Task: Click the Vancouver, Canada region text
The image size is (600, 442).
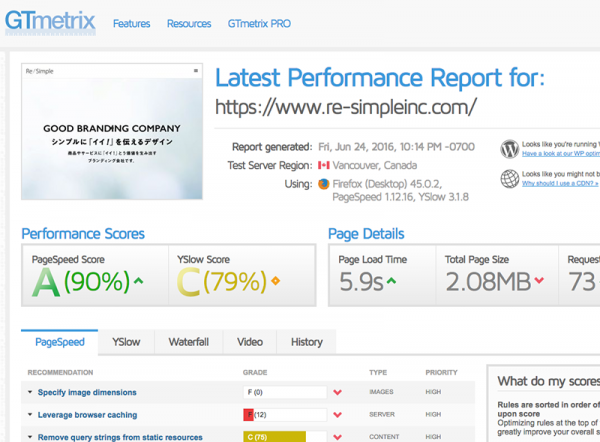Action: click(x=375, y=165)
